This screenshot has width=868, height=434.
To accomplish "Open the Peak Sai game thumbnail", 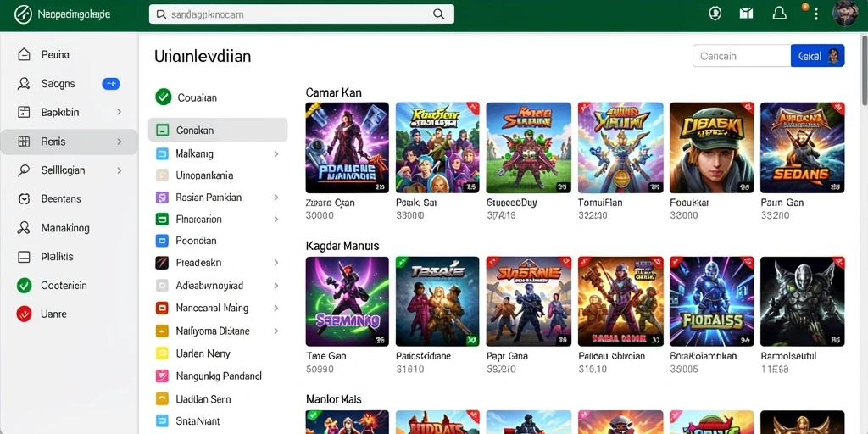I will tap(437, 147).
